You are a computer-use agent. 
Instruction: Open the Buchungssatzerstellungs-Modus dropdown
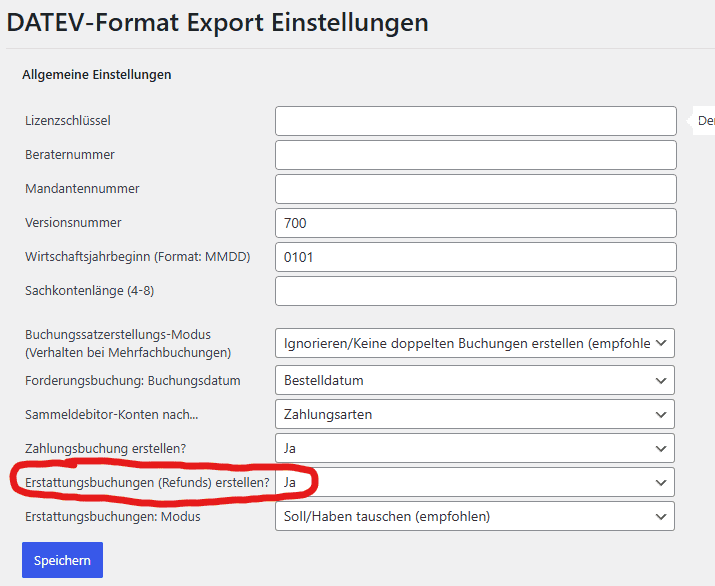pyautogui.click(x=475, y=343)
